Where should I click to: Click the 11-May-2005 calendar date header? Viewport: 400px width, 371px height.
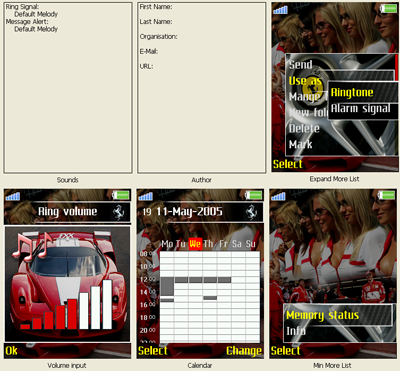[x=189, y=212]
